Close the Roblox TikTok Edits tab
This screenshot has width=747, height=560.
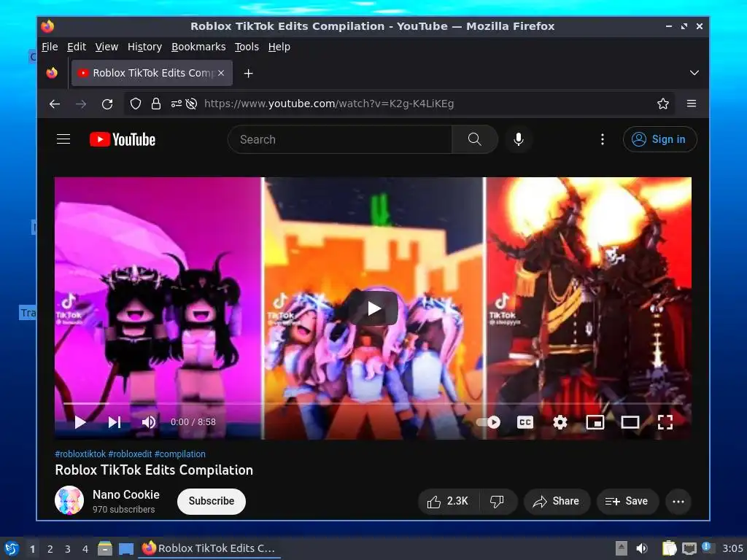click(221, 73)
